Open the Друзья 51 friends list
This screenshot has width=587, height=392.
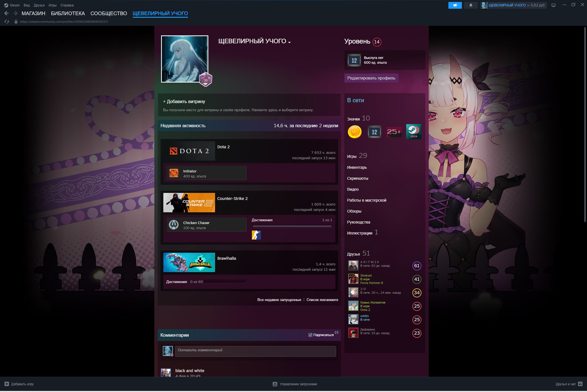pyautogui.click(x=358, y=254)
